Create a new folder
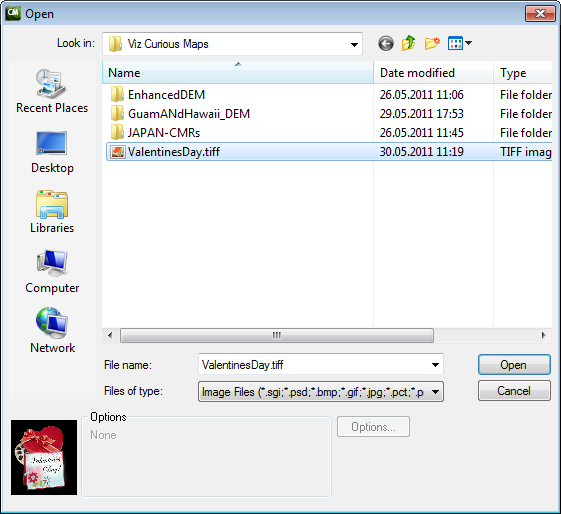The image size is (561, 514). [432, 44]
